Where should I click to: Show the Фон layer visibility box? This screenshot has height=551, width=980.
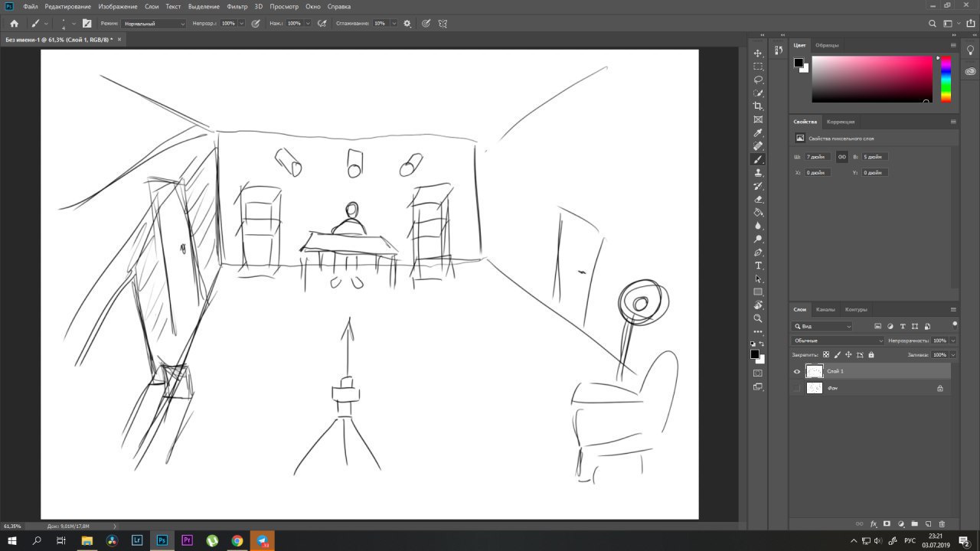(796, 388)
